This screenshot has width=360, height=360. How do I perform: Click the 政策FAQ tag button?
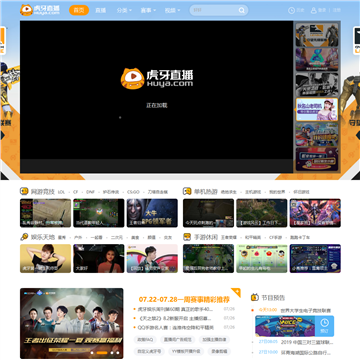pos(145,339)
